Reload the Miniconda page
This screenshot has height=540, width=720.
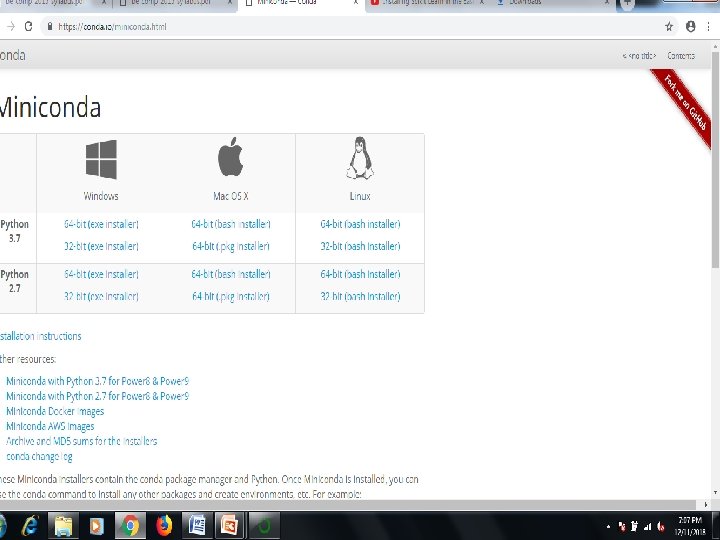[28, 27]
